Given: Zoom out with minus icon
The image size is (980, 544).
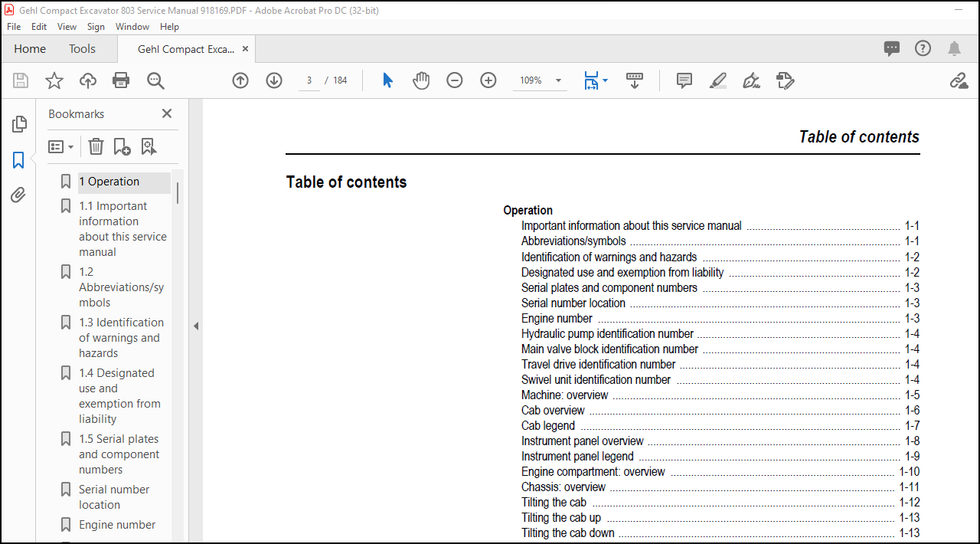Looking at the screenshot, I should point(455,80).
